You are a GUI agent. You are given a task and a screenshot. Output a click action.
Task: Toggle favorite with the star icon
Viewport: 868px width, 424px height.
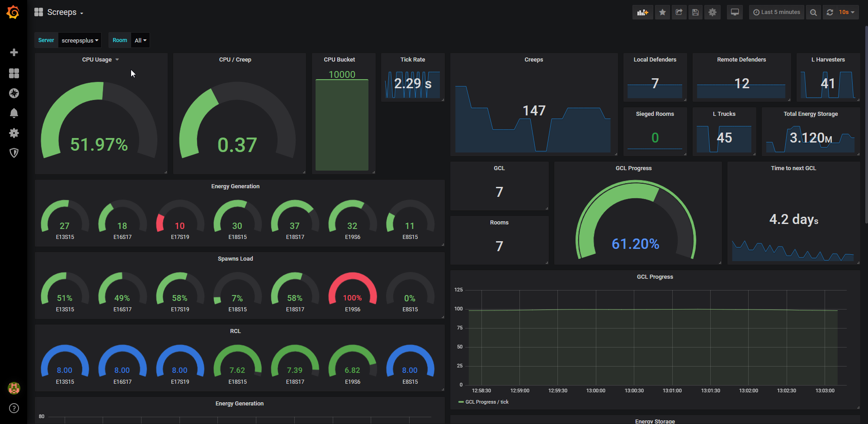pos(662,12)
